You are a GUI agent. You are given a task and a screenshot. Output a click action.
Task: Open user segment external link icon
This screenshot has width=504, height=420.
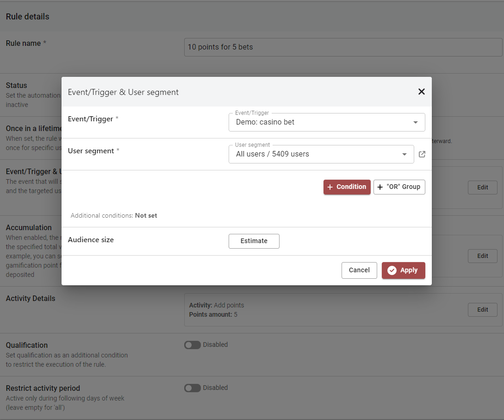[422, 154]
